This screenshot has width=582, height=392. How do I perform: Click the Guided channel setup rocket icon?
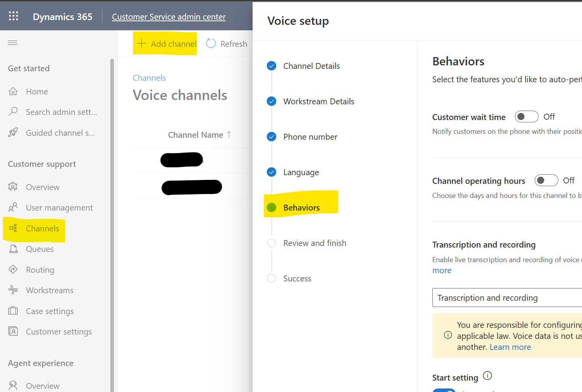[13, 133]
